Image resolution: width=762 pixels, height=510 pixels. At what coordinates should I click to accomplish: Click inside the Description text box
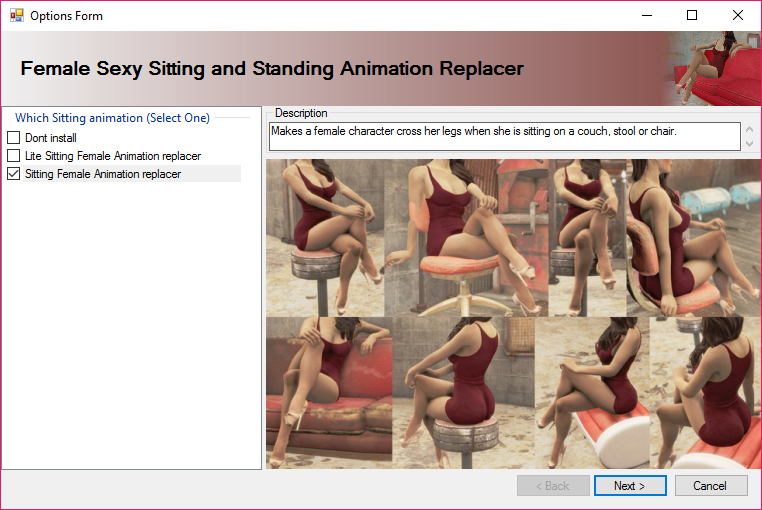point(500,137)
